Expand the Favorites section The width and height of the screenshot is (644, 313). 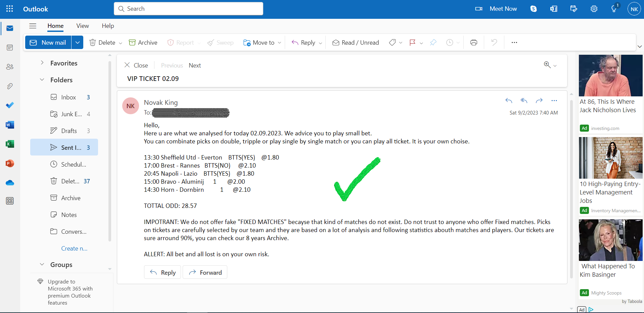click(x=42, y=63)
